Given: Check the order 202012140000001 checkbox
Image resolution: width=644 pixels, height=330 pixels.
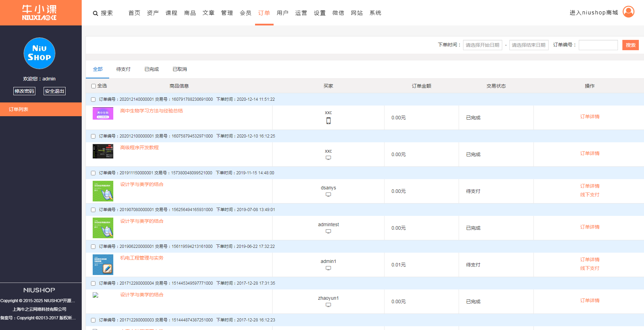Looking at the screenshot, I should coord(93,99).
